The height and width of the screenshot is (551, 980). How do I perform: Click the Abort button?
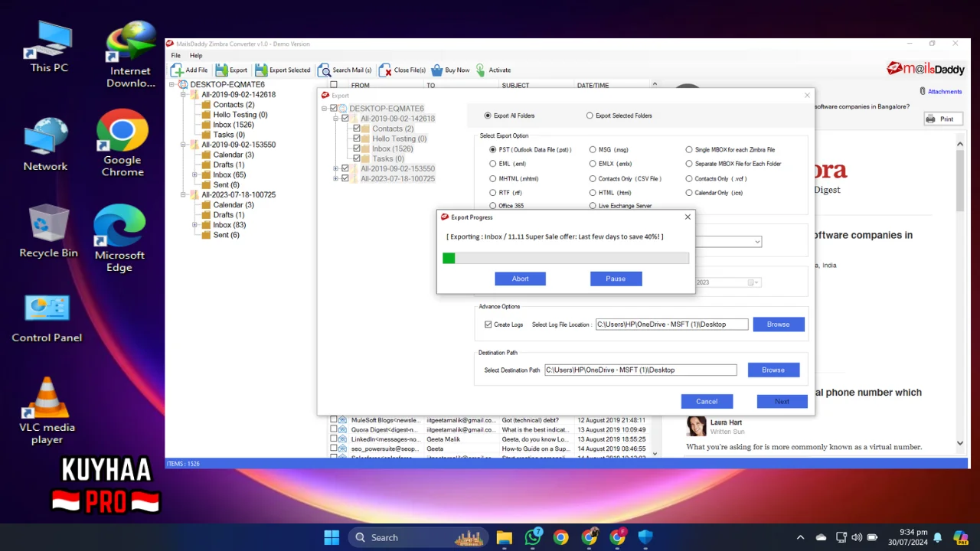pos(521,279)
